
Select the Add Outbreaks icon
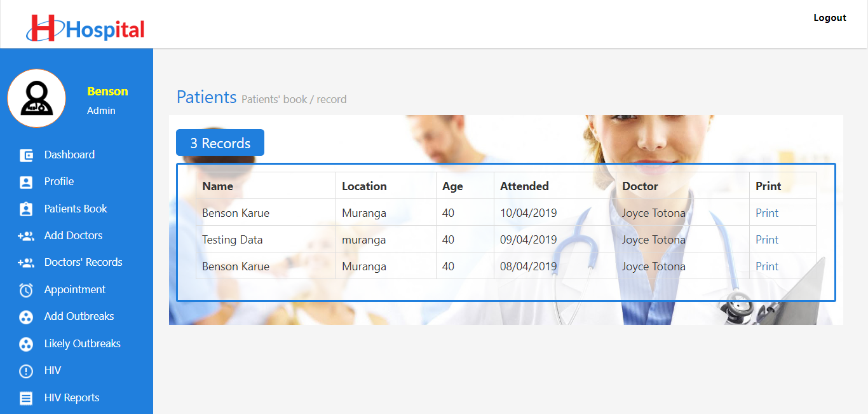click(26, 316)
